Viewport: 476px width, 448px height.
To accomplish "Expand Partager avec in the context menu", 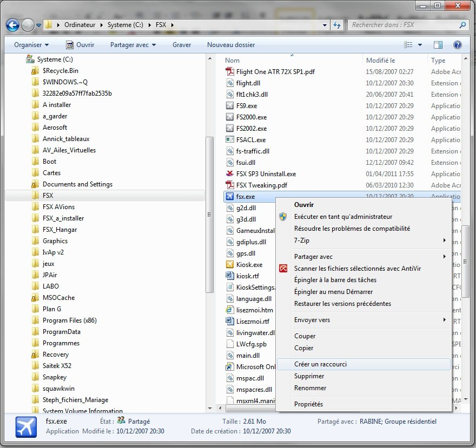I will tap(364, 257).
